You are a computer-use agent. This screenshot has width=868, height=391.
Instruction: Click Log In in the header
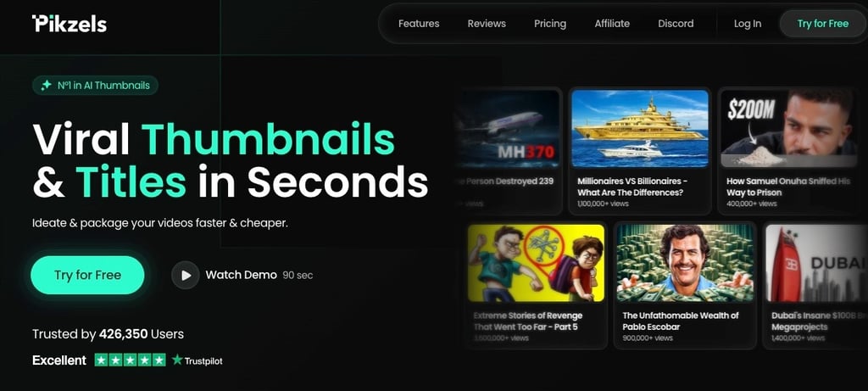pyautogui.click(x=748, y=24)
